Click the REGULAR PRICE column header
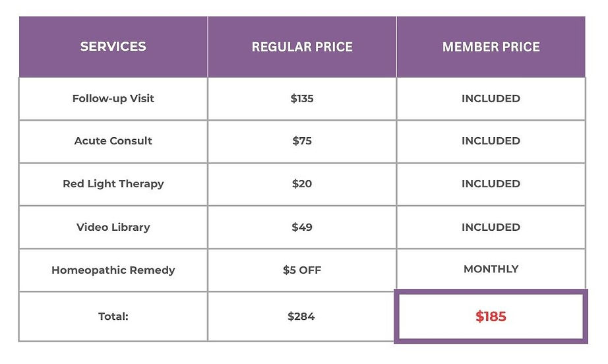This screenshot has height=364, width=608. (x=302, y=47)
